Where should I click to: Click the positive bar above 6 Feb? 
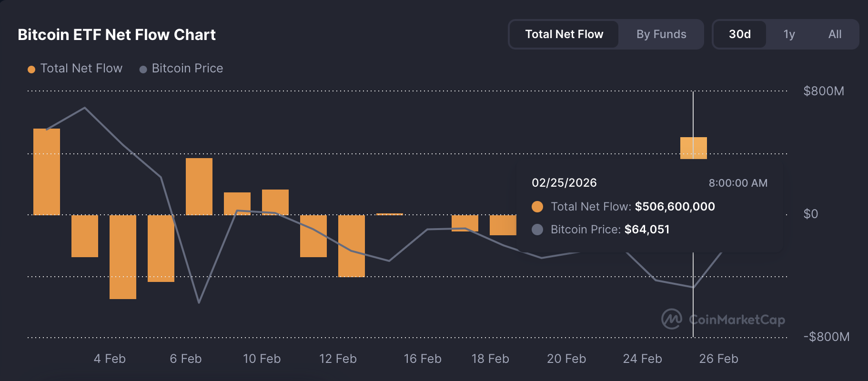click(199, 187)
